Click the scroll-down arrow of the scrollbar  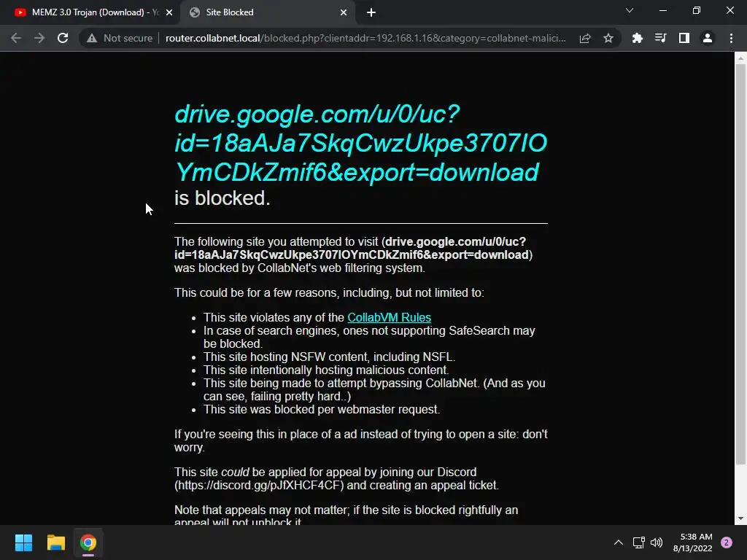tap(740, 518)
